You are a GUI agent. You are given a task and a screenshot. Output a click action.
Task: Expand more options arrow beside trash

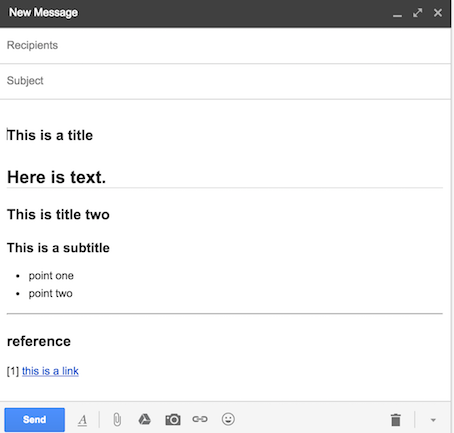pyautogui.click(x=433, y=420)
